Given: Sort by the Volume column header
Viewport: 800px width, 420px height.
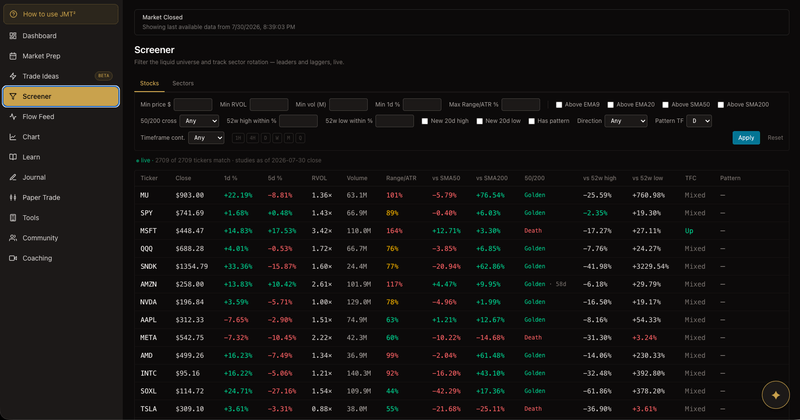Looking at the screenshot, I should (357, 178).
